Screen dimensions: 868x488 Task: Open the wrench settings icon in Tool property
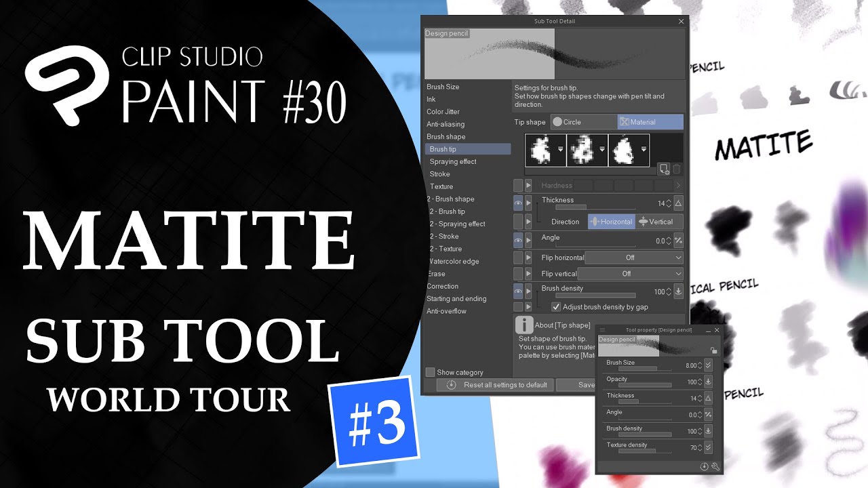tap(715, 467)
